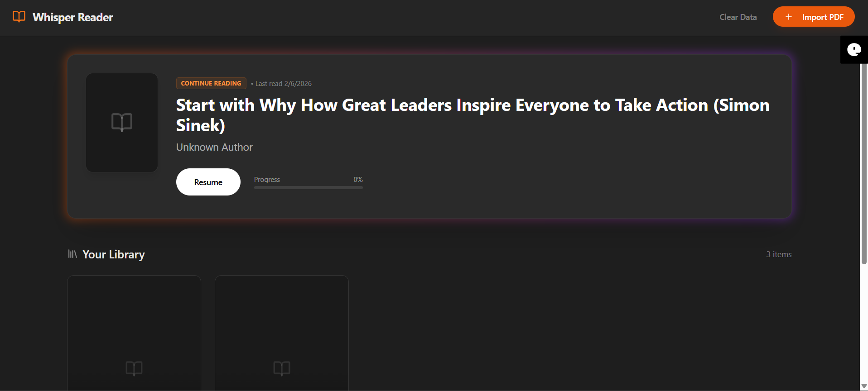The width and height of the screenshot is (868, 391).
Task: Click Clear Data in the header
Action: click(x=738, y=17)
